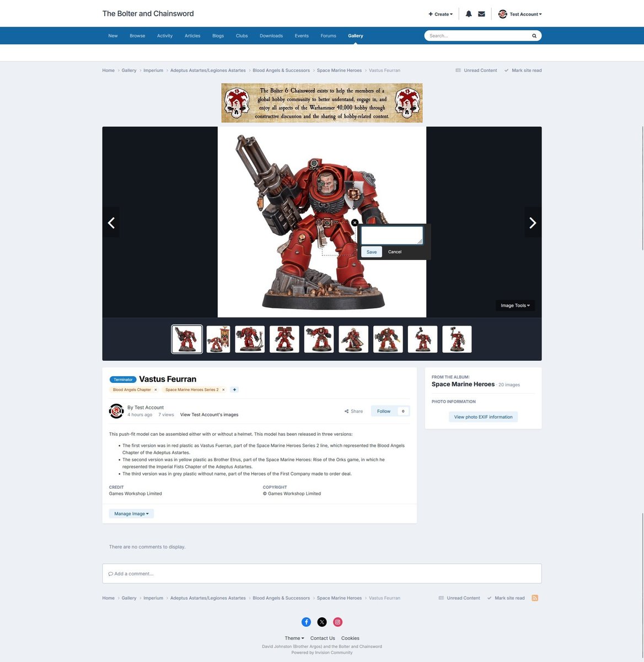Image resolution: width=644 pixels, height=662 pixels.
Task: Expand the Test Account user menu
Action: (x=520, y=14)
